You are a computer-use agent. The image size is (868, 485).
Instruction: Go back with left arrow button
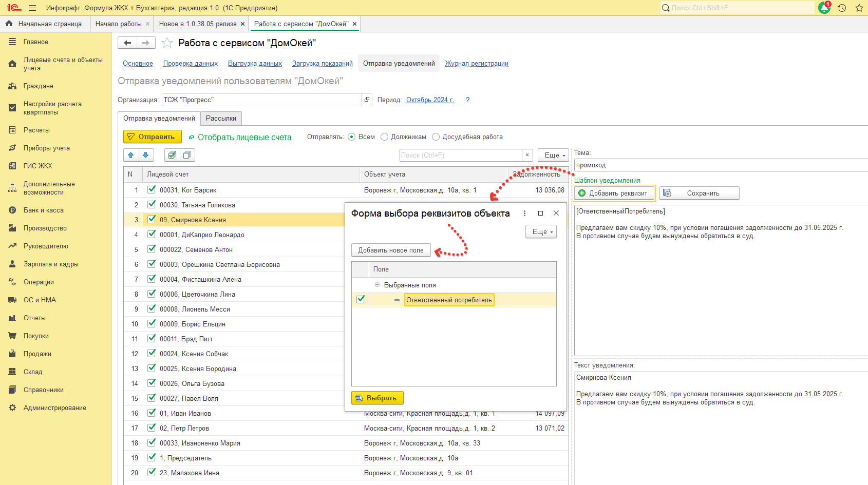[x=127, y=43]
